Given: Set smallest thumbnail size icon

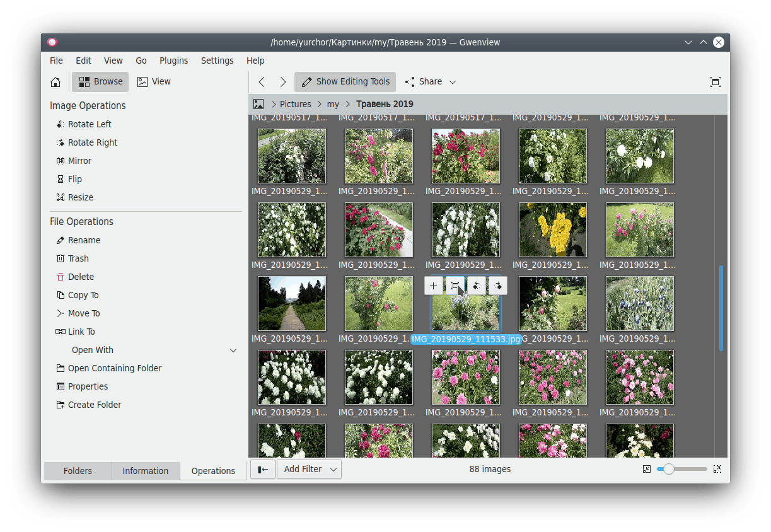Looking at the screenshot, I should (646, 469).
